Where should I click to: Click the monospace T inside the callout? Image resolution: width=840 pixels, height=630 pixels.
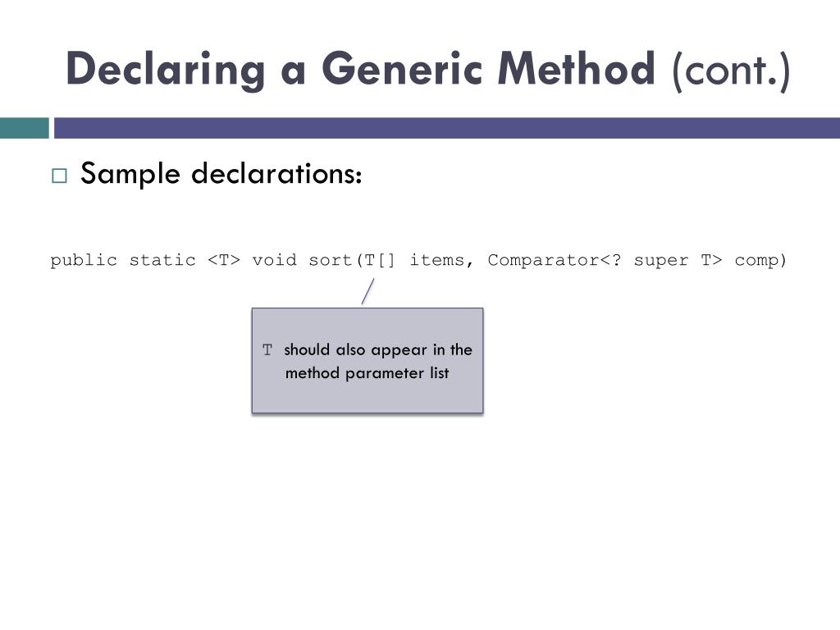(267, 350)
